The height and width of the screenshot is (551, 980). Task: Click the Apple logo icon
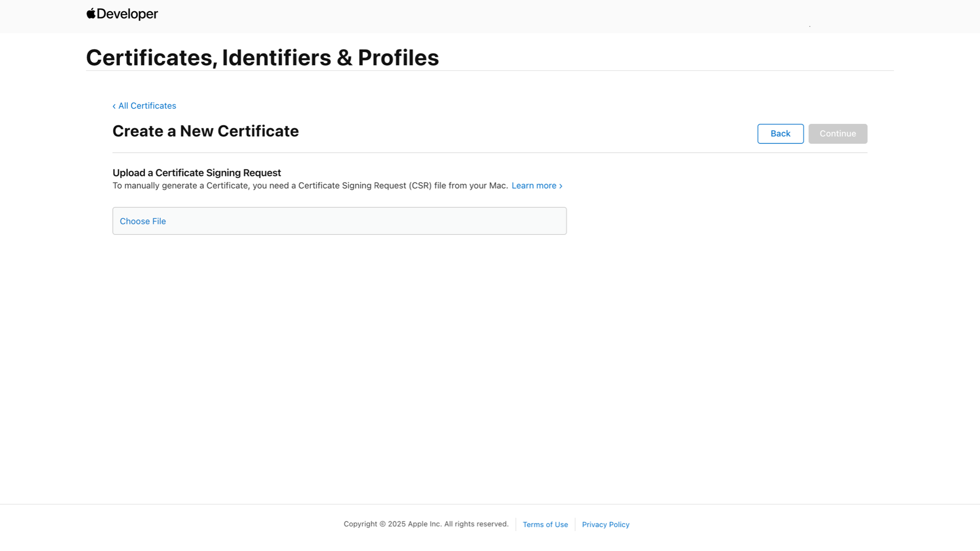point(90,13)
